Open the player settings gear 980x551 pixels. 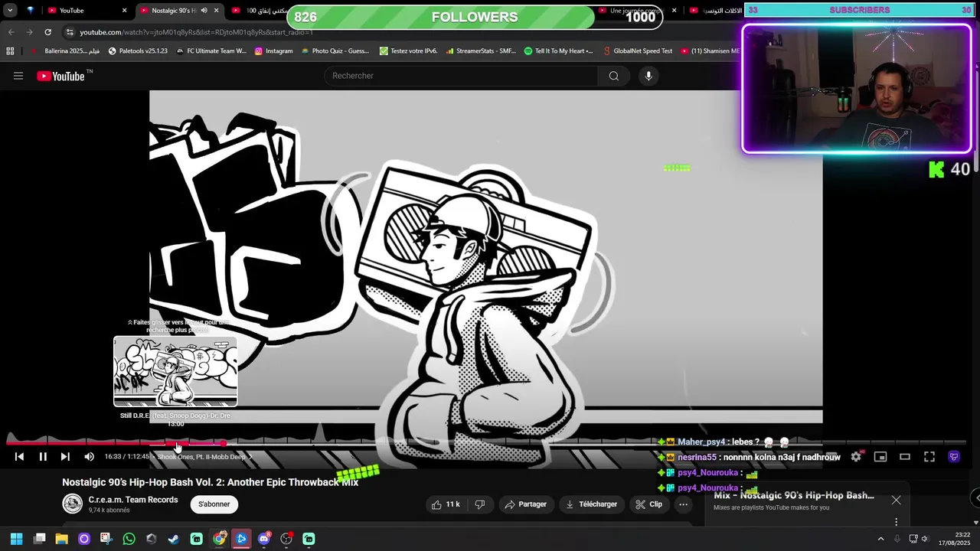coord(856,457)
